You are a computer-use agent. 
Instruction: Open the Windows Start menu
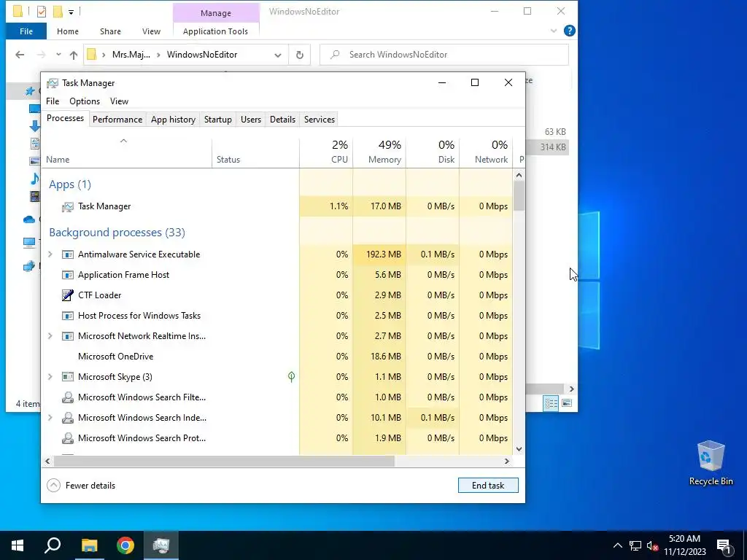pos(18,545)
